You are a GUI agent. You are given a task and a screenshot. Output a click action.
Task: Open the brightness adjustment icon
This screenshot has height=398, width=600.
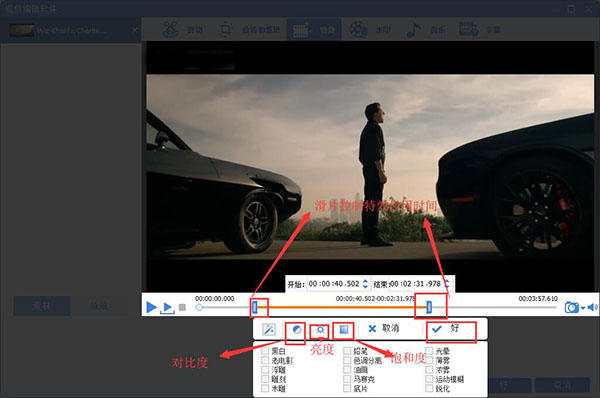[x=320, y=329]
